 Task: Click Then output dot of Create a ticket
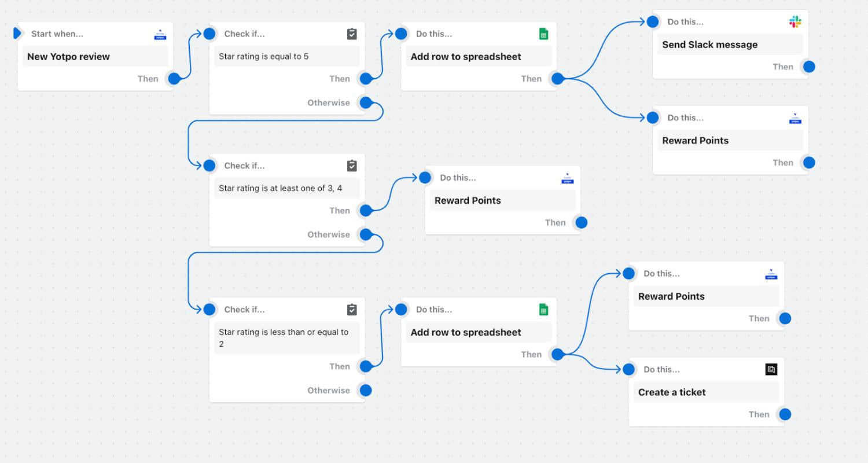(785, 414)
